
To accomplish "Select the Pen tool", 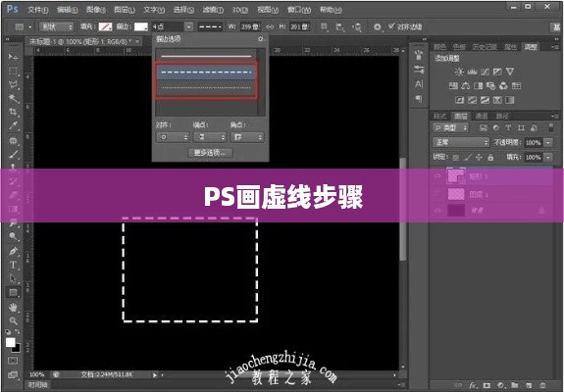I will [x=14, y=251].
